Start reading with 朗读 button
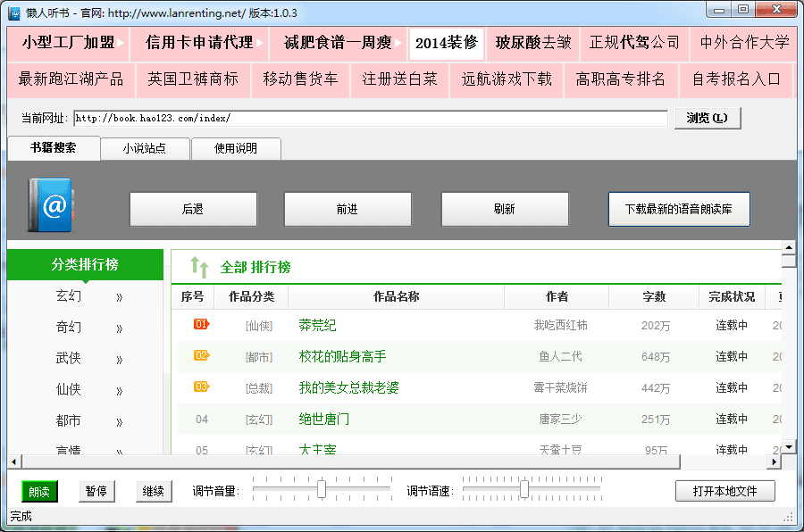This screenshot has height=532, width=804. (39, 491)
